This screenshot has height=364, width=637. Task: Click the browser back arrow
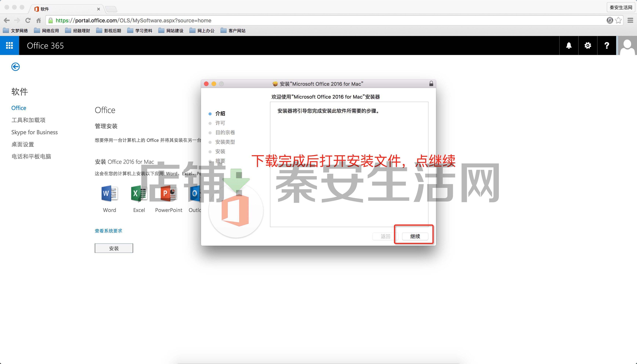tap(7, 20)
